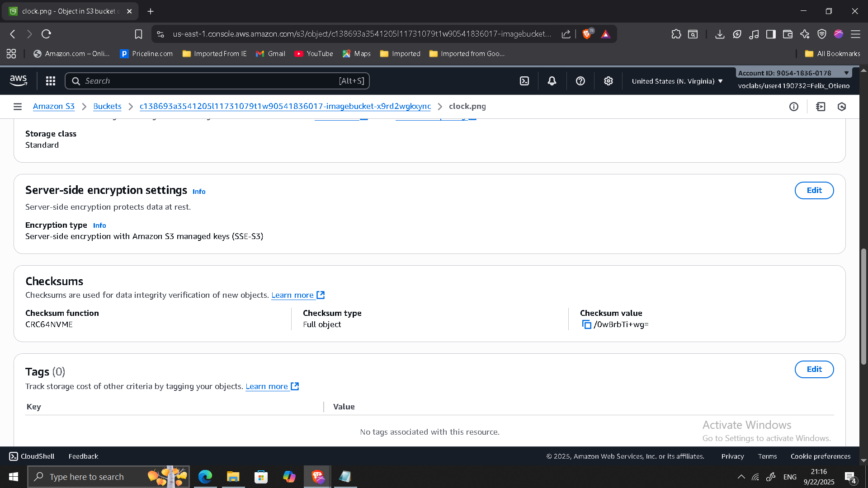Go to Buckets breadcrumb link
The height and width of the screenshot is (488, 868).
point(107,106)
